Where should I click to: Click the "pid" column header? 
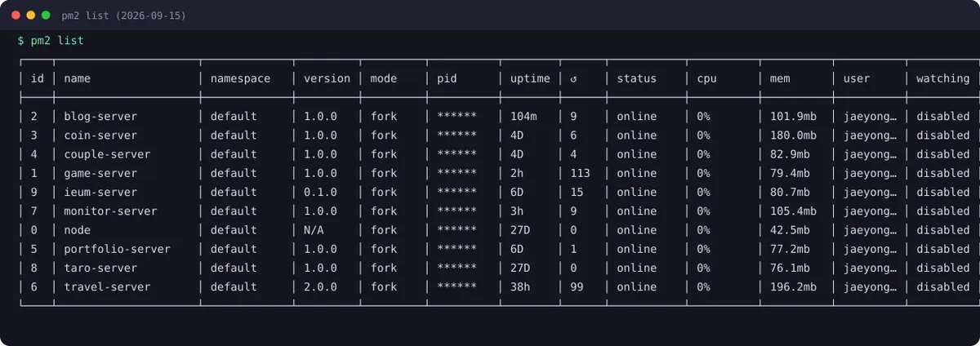click(x=447, y=78)
